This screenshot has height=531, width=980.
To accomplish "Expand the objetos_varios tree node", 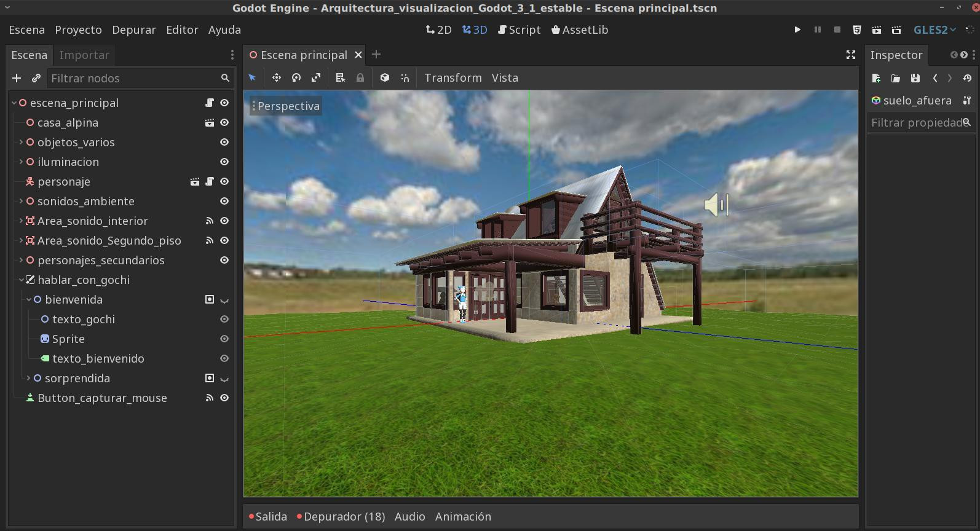I will pyautogui.click(x=21, y=142).
